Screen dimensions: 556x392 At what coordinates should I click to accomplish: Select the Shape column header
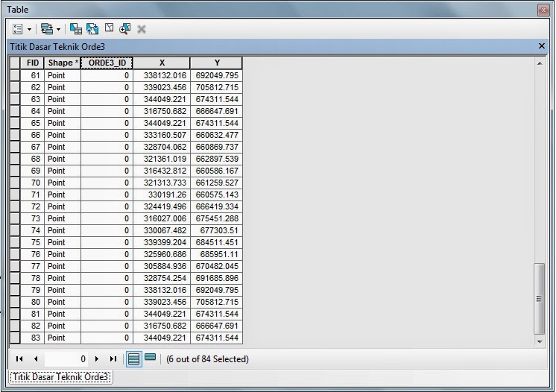click(63, 63)
